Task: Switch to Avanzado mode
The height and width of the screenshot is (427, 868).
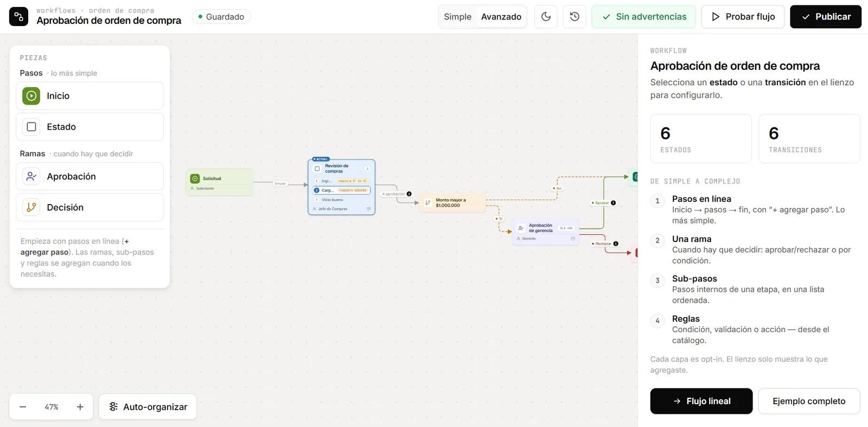Action: 501,17
